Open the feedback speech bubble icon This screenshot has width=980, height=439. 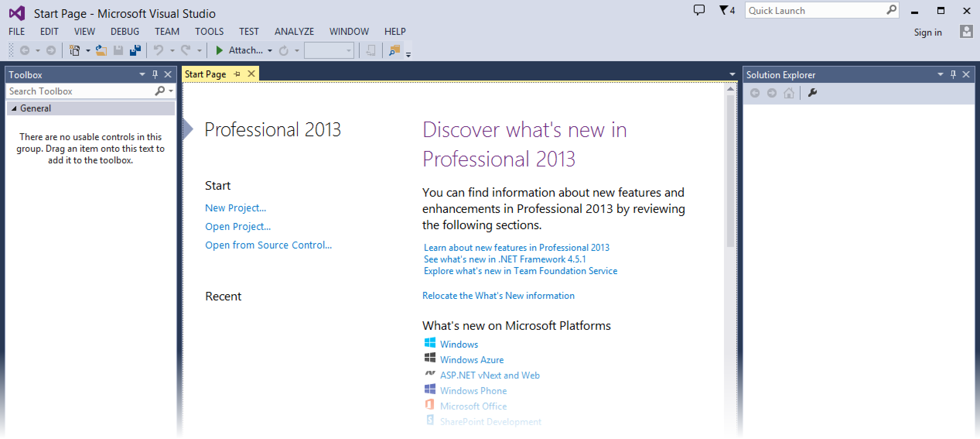[x=699, y=10]
